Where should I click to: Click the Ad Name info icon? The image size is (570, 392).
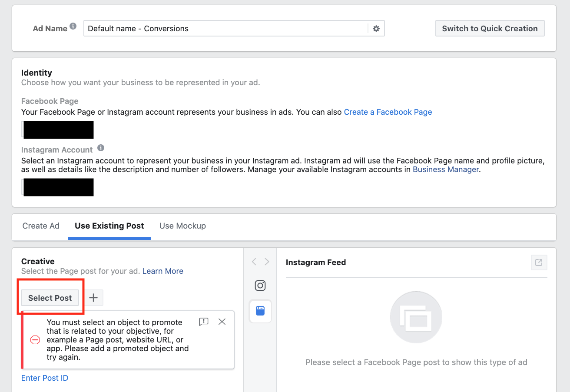coord(73,26)
